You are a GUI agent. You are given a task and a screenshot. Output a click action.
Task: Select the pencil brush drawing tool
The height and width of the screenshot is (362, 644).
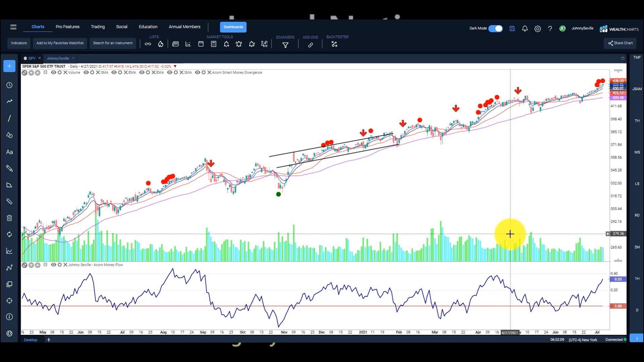point(9,168)
